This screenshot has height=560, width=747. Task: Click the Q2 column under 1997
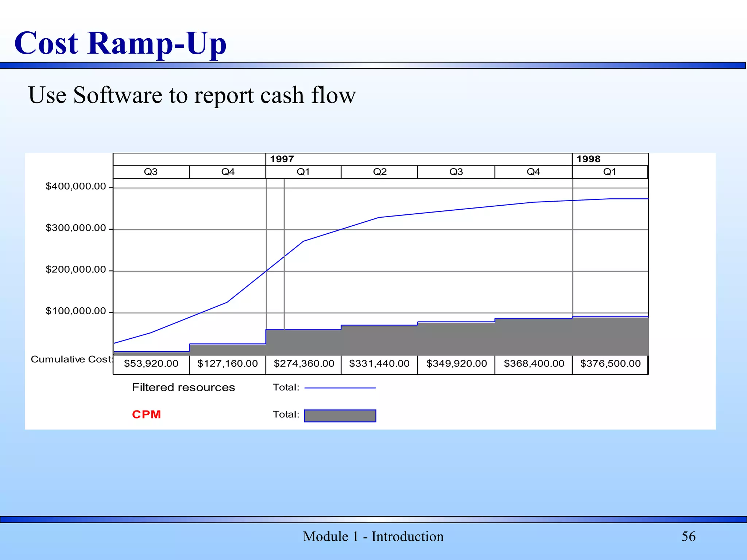(379, 172)
